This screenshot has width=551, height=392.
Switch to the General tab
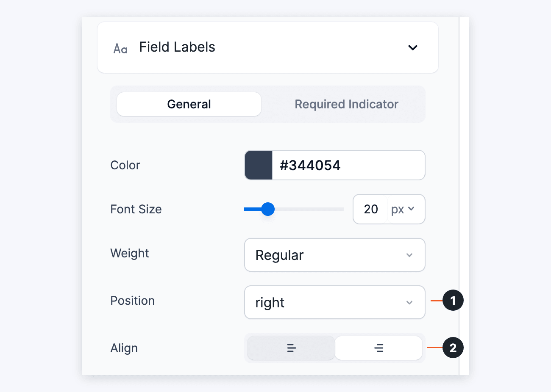coord(189,104)
